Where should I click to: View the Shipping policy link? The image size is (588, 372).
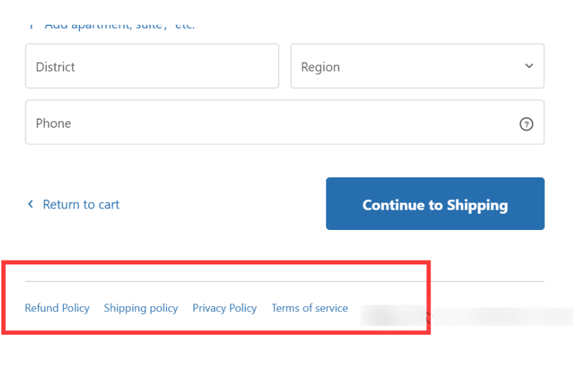[141, 308]
